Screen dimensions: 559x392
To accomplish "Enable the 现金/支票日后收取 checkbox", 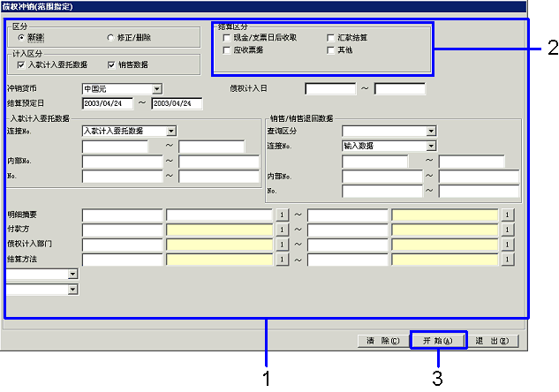I will (x=227, y=38).
